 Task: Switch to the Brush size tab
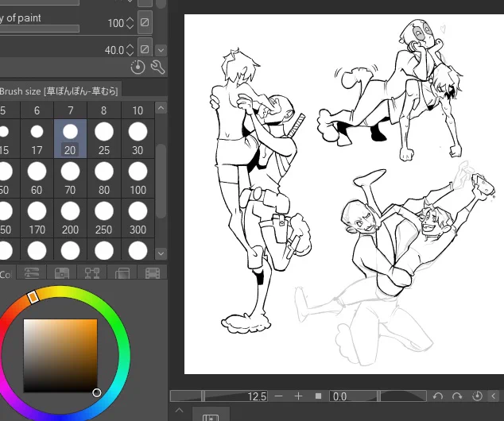[x=60, y=91]
